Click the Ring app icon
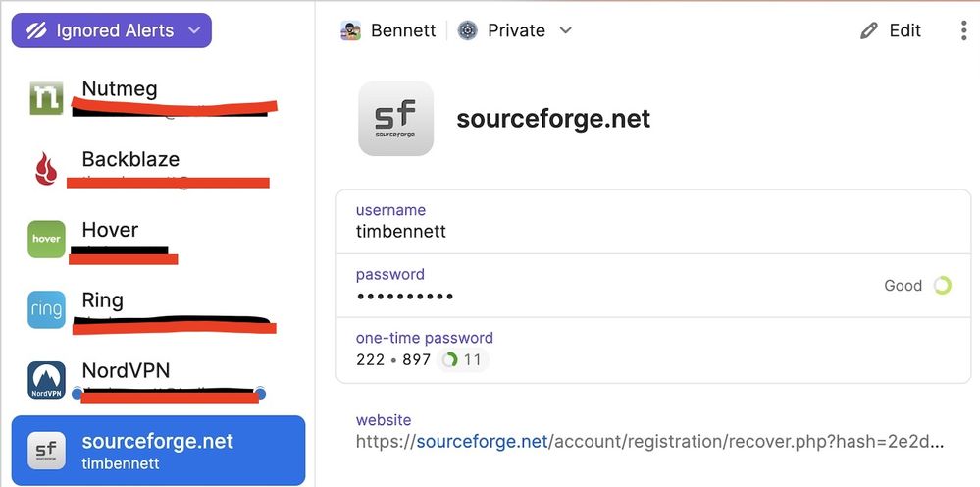Image resolution: width=980 pixels, height=487 pixels. click(46, 309)
